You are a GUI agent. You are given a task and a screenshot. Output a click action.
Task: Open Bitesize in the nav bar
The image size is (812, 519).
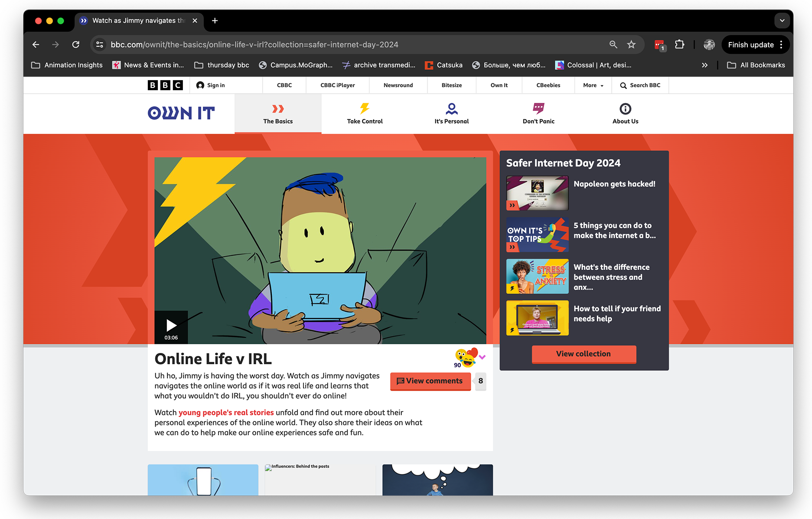tap(452, 85)
